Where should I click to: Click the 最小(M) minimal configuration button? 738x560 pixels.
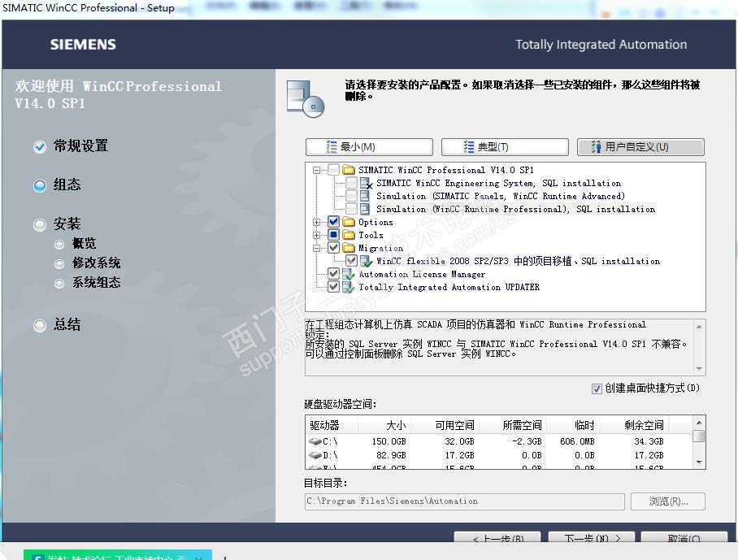point(369,147)
